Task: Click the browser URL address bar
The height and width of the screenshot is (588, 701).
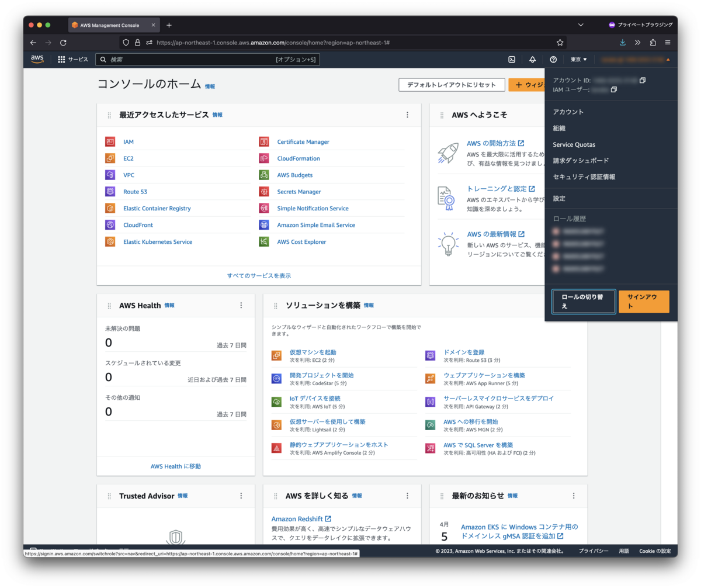Action: [343, 43]
